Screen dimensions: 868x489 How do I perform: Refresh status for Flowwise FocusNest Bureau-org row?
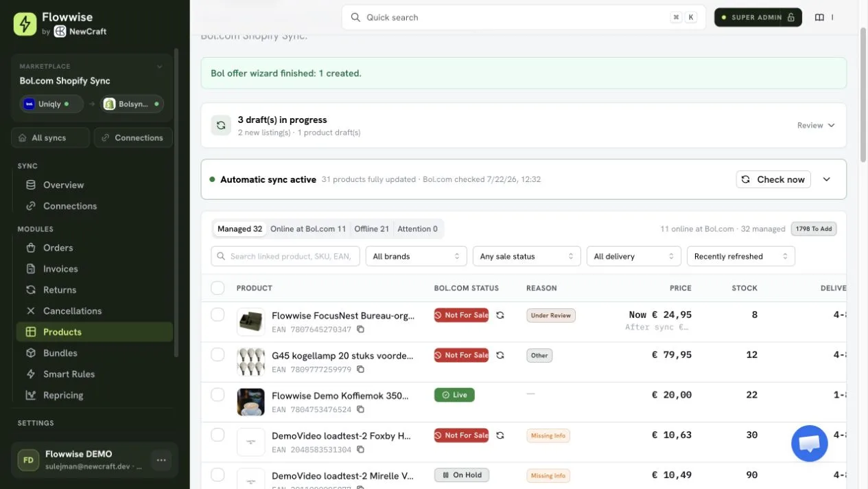click(x=500, y=315)
